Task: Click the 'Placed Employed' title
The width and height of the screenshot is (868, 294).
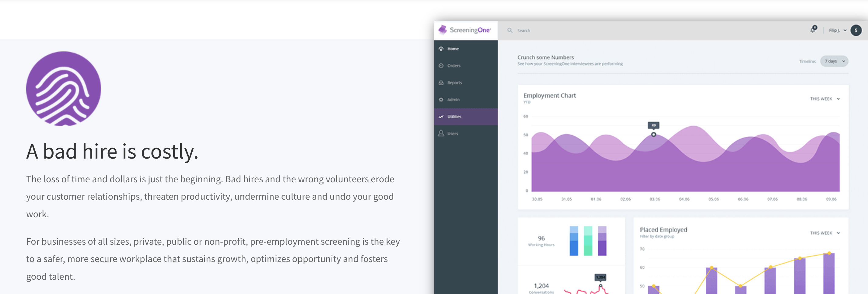Action: pyautogui.click(x=663, y=230)
